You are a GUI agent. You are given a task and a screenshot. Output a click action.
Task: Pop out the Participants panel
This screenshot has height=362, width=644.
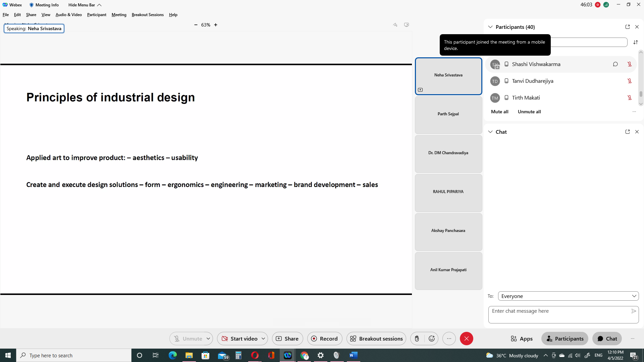pyautogui.click(x=627, y=27)
